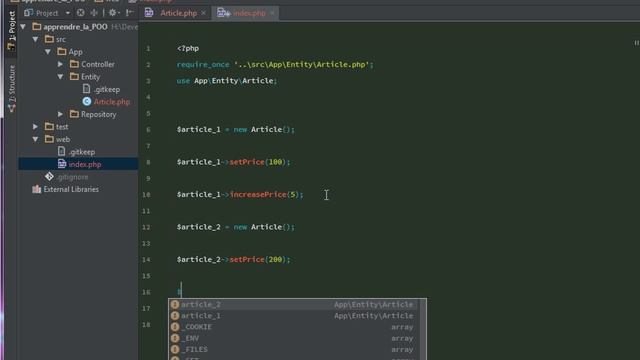The image size is (640, 360).
Task: Click the increasePrice(5) method call
Action: [x=267, y=194]
